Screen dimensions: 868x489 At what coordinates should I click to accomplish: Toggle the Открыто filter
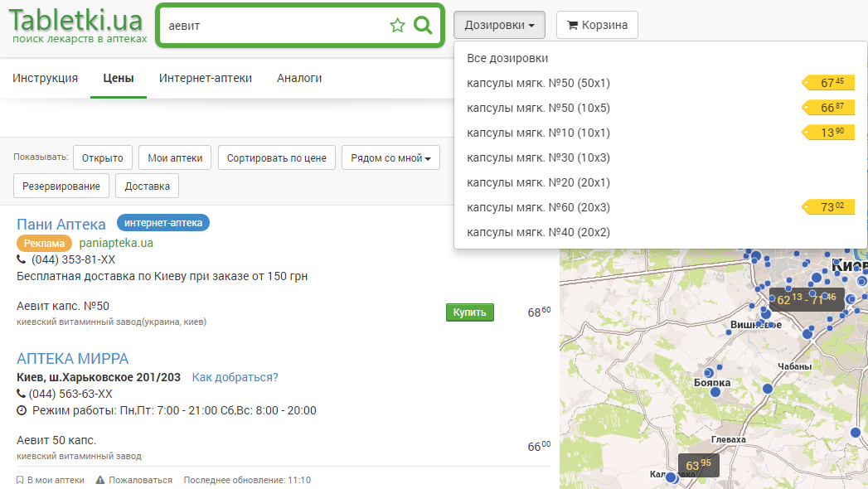[103, 157]
